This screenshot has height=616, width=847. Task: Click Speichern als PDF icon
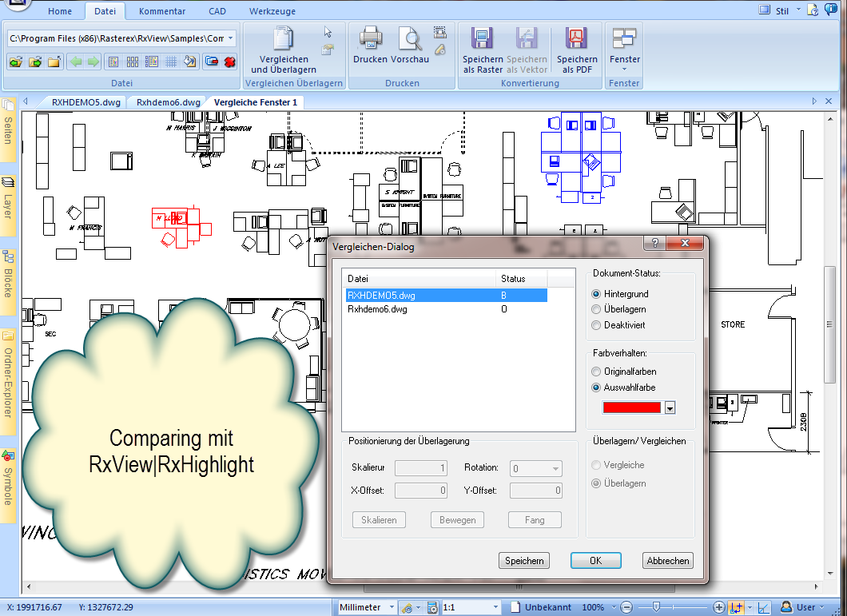pos(577,38)
